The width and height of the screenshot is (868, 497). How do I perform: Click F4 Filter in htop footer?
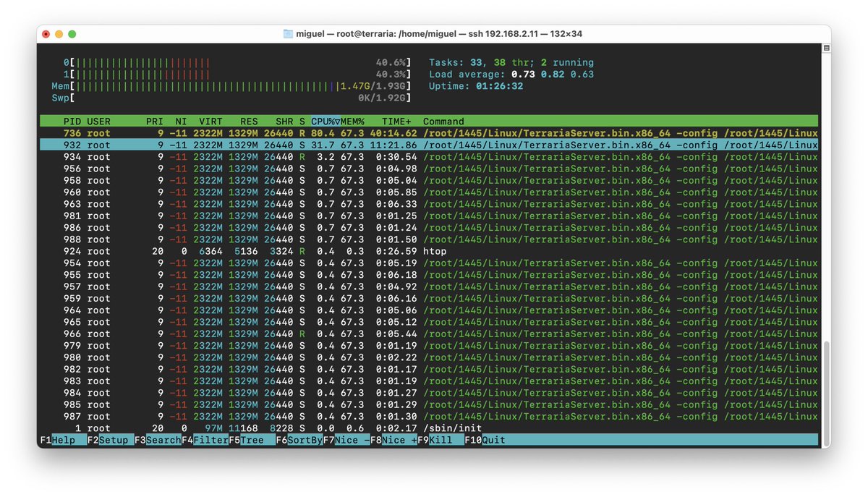tap(205, 440)
